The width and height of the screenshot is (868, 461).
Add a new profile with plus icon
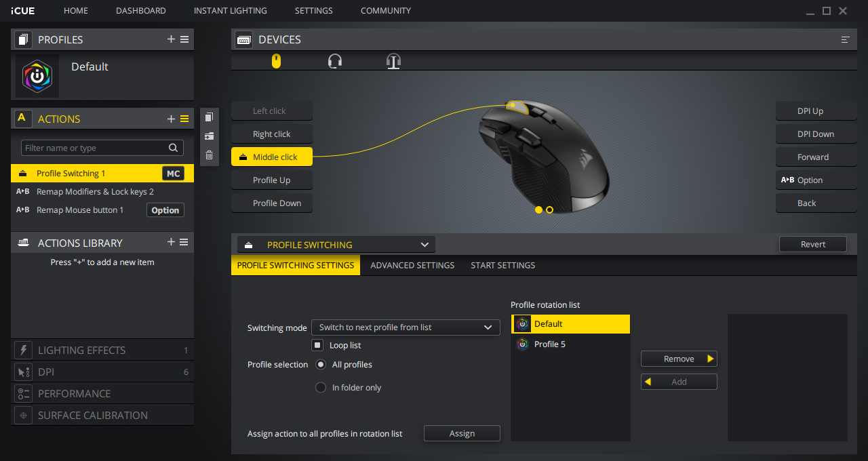tap(171, 39)
